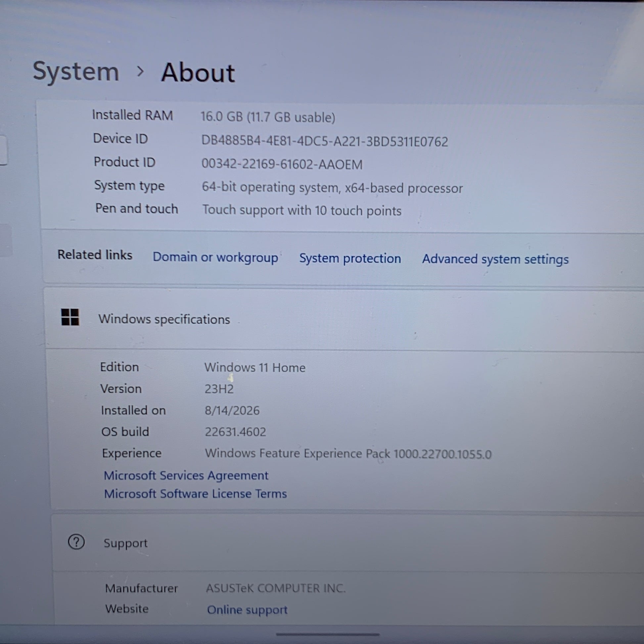Select the Installed on date 8/14/2026
Screen dimensions: 644x644
(x=232, y=410)
